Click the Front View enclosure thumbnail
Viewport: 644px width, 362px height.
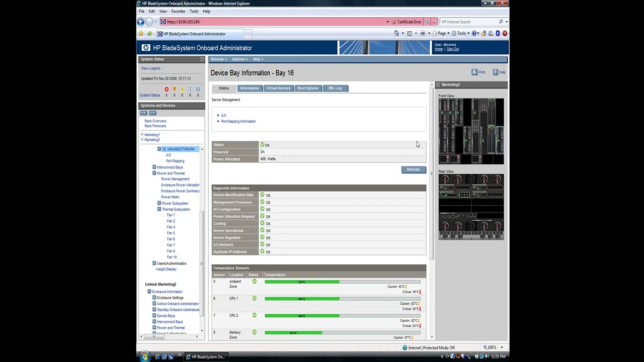click(471, 131)
